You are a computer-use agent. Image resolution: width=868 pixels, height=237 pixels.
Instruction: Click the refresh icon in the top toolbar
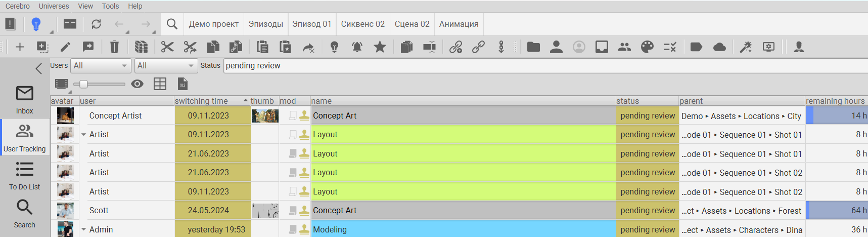(x=96, y=24)
